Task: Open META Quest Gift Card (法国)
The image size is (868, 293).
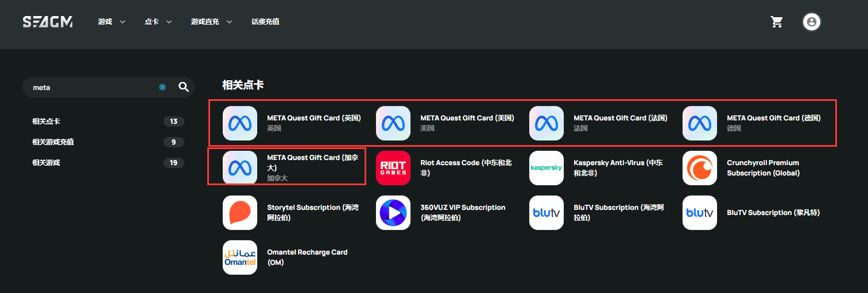Action: click(x=621, y=118)
